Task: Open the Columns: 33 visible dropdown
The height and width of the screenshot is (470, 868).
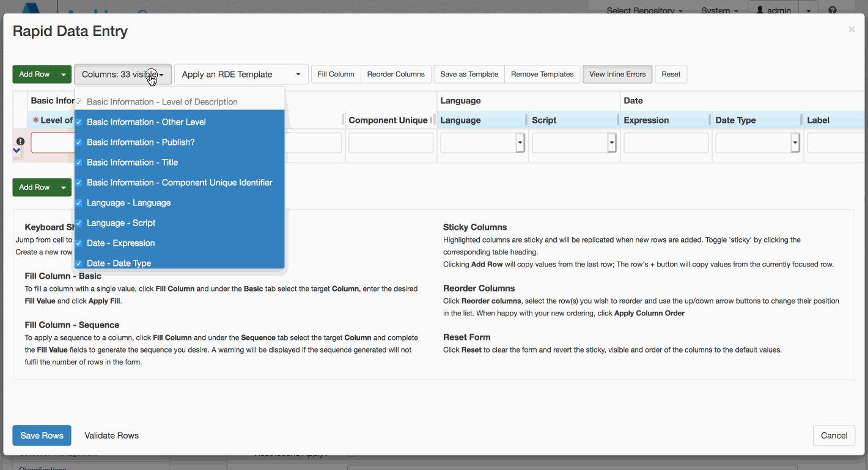Action: (x=123, y=75)
